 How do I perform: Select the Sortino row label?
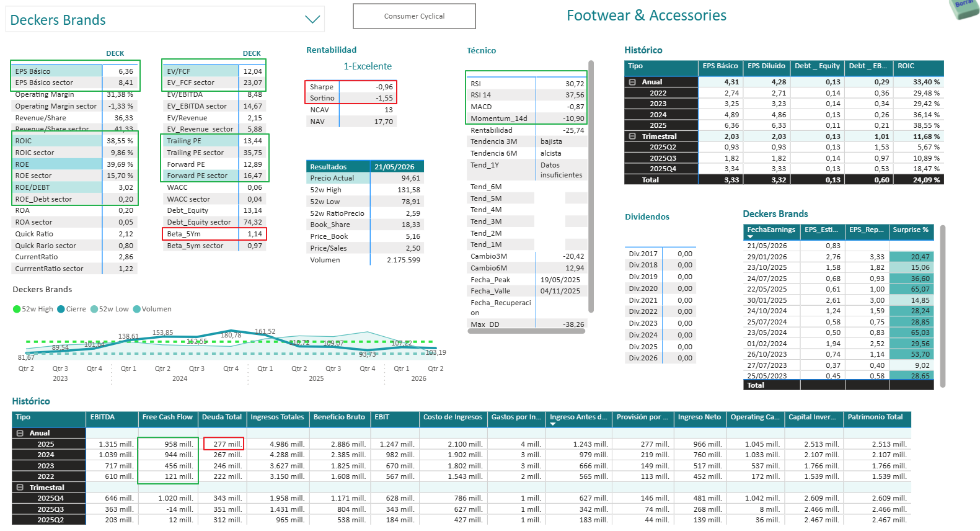322,98
